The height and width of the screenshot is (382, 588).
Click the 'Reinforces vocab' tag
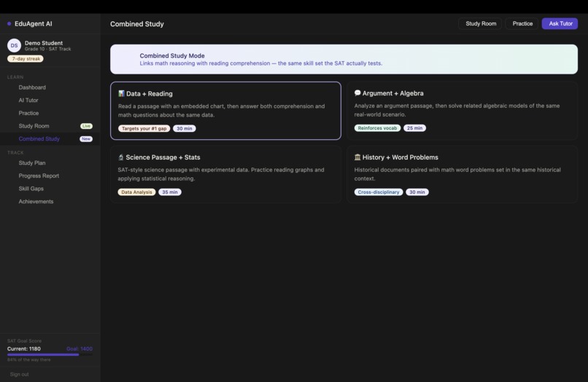coord(377,128)
